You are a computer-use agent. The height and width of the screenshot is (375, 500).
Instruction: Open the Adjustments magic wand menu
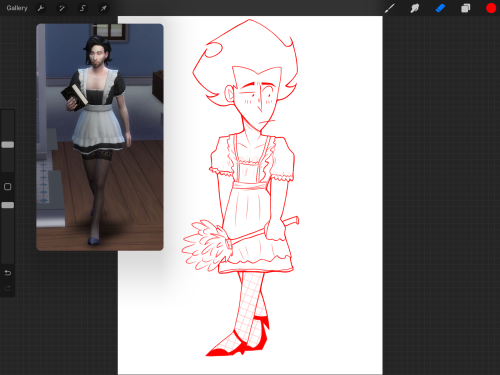coord(62,8)
